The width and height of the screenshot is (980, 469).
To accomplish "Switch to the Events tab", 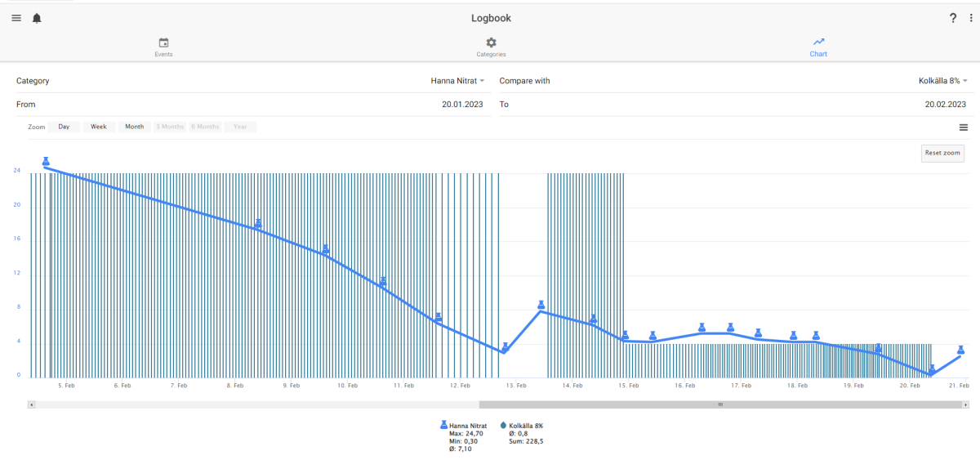I will pos(163,47).
